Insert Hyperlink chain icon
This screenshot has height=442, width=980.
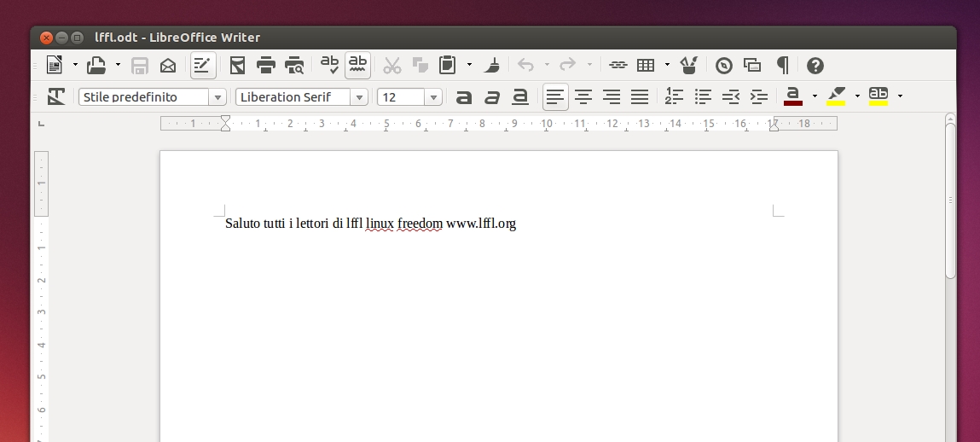coord(618,65)
